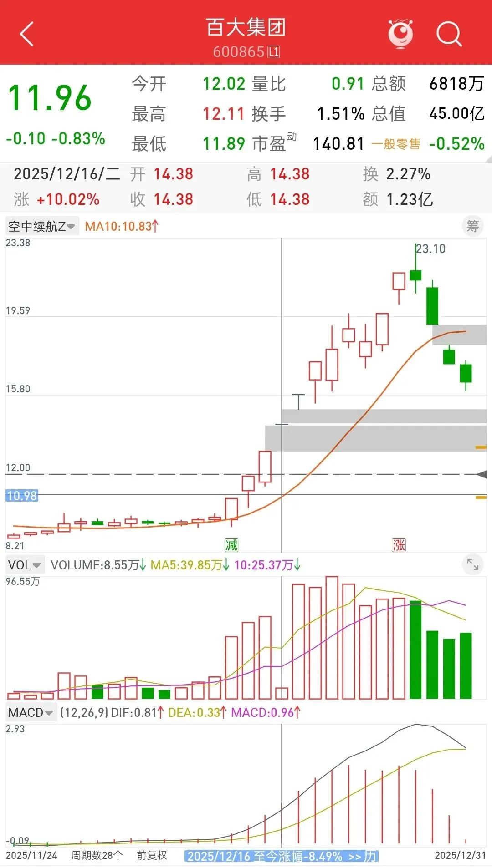Tap the total amount 6818万
The height and width of the screenshot is (868, 492).
click(x=457, y=84)
